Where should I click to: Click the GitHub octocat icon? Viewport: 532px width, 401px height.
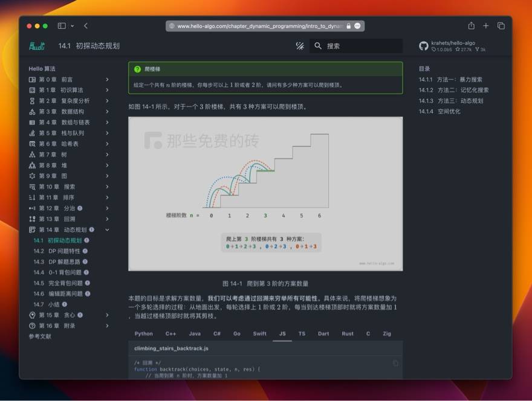(x=423, y=46)
